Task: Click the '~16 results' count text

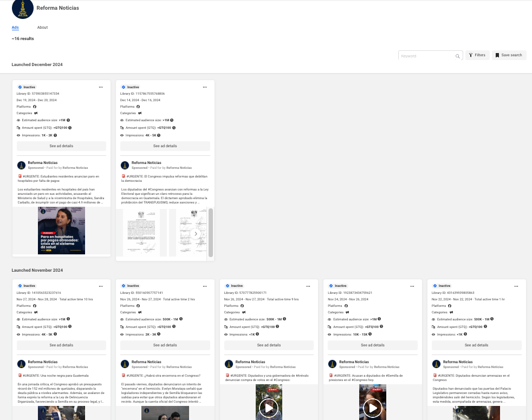Action: [x=23, y=38]
